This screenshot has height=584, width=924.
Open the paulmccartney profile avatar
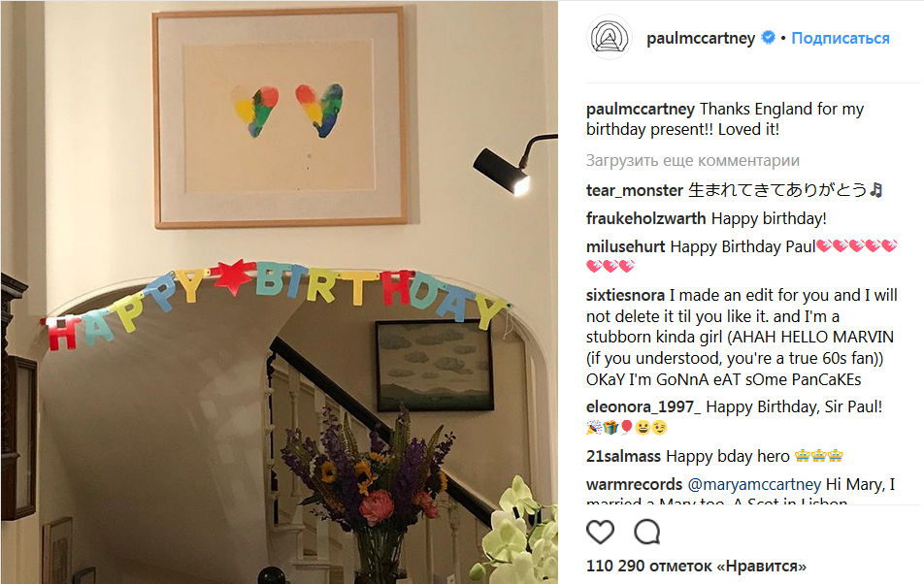pos(610,39)
